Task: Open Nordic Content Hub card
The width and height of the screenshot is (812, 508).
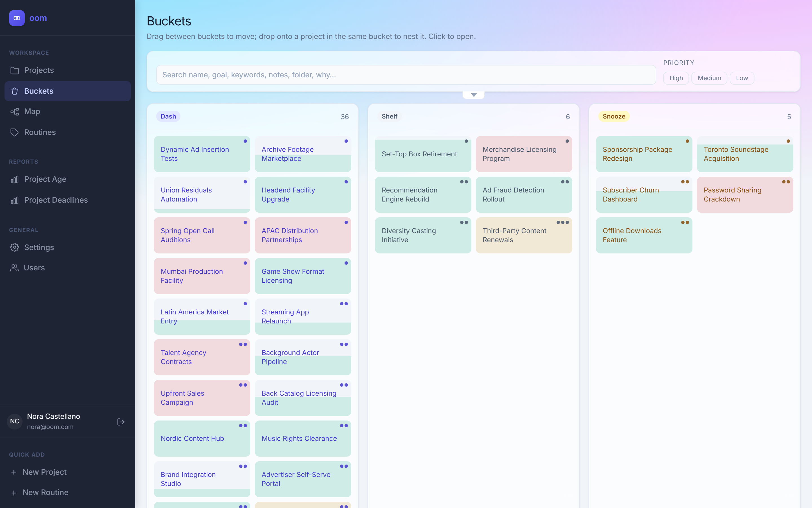Action: 202,439
